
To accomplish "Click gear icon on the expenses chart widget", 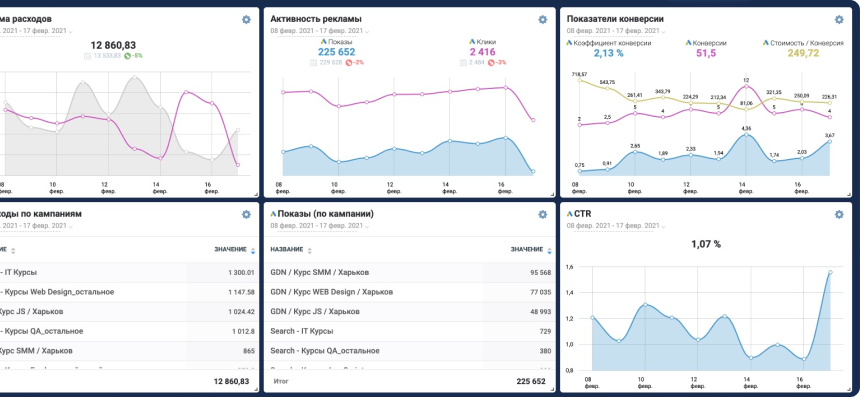I will pyautogui.click(x=246, y=20).
